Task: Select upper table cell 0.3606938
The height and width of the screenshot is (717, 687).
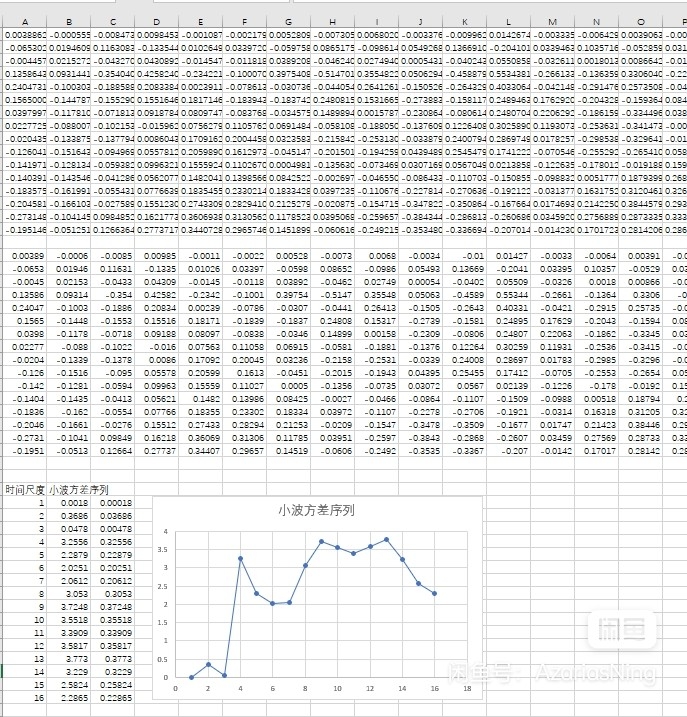Action: [x=200, y=217]
